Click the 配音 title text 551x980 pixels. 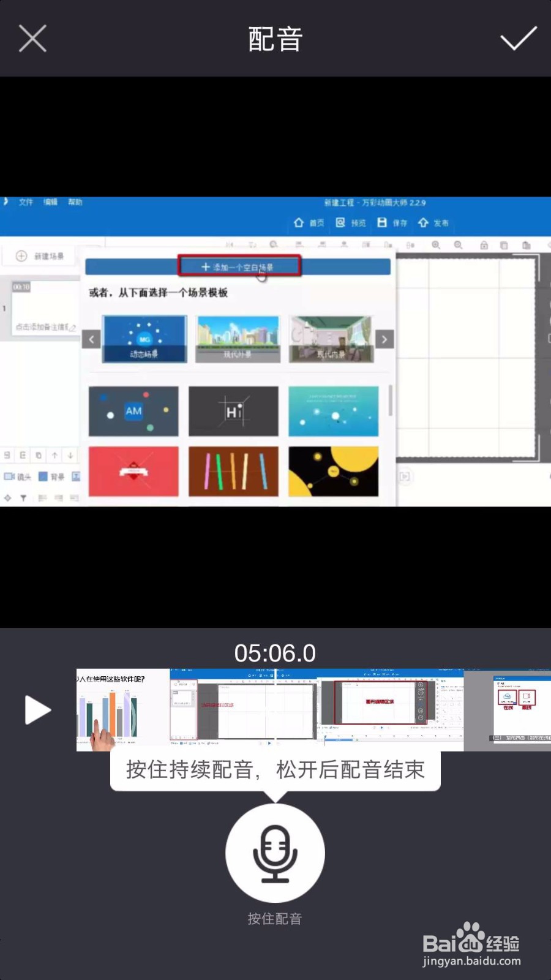tap(275, 39)
